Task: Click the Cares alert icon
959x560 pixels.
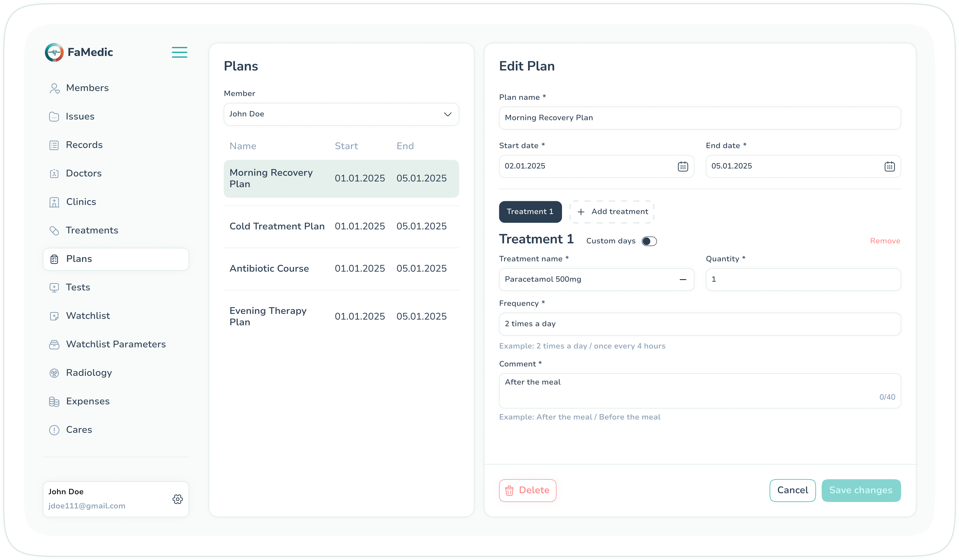Action: (x=54, y=430)
